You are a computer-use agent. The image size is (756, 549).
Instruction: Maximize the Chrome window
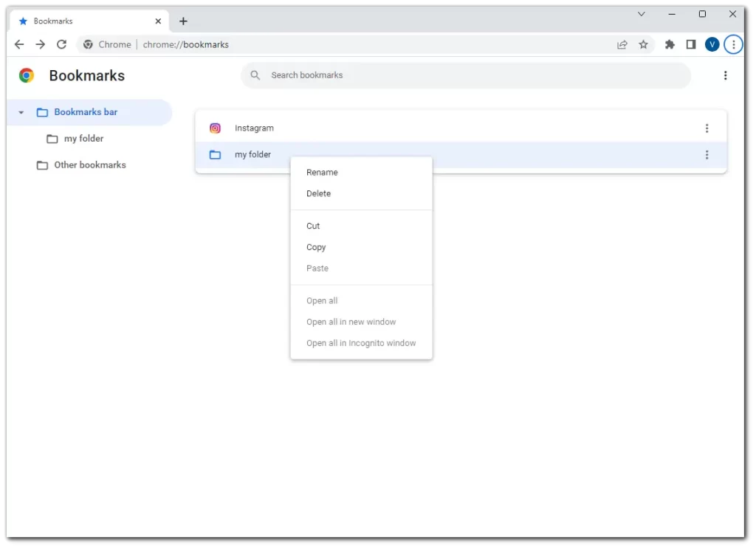[702, 14]
